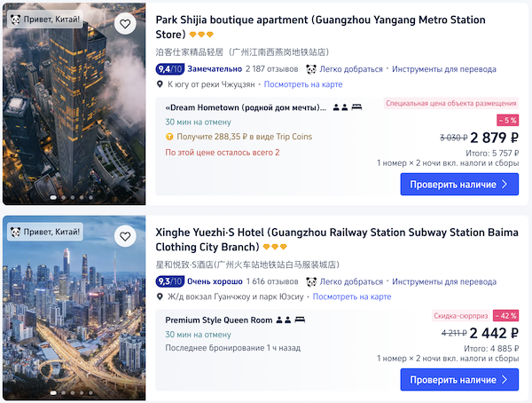Click the Trip Coins icon
The height and width of the screenshot is (403, 532).
169,137
